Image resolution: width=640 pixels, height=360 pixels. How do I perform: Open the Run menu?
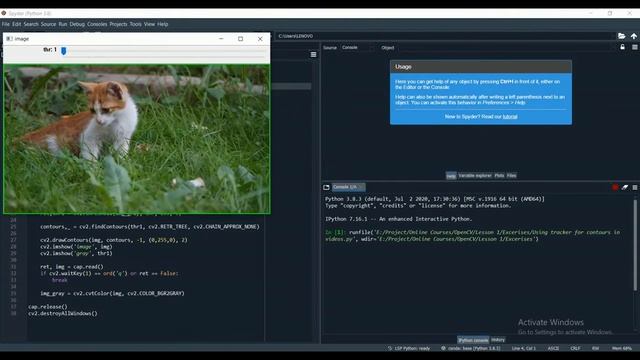click(62, 24)
